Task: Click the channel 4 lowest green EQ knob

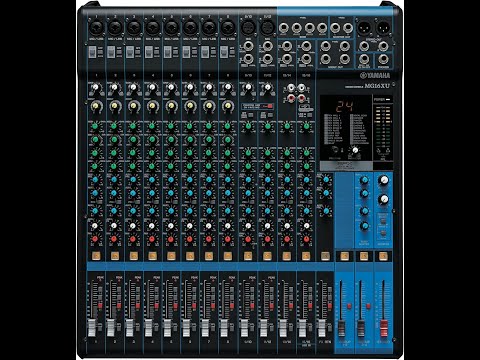Action: tap(152, 166)
